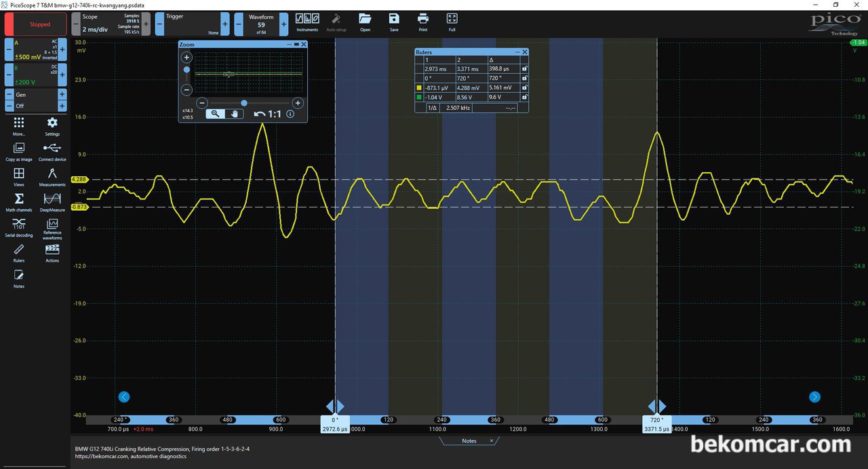Expand the Notes tab at bottom

[469, 441]
